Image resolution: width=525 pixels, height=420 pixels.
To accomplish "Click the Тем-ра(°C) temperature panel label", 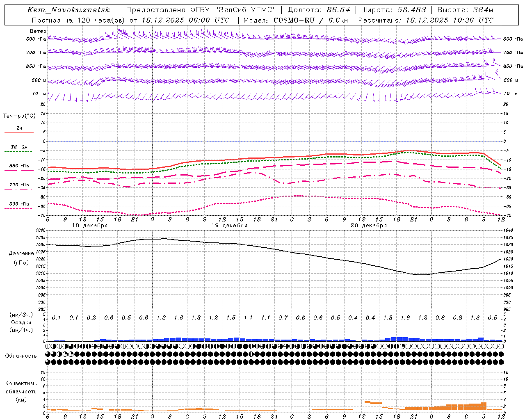I will tap(19, 116).
